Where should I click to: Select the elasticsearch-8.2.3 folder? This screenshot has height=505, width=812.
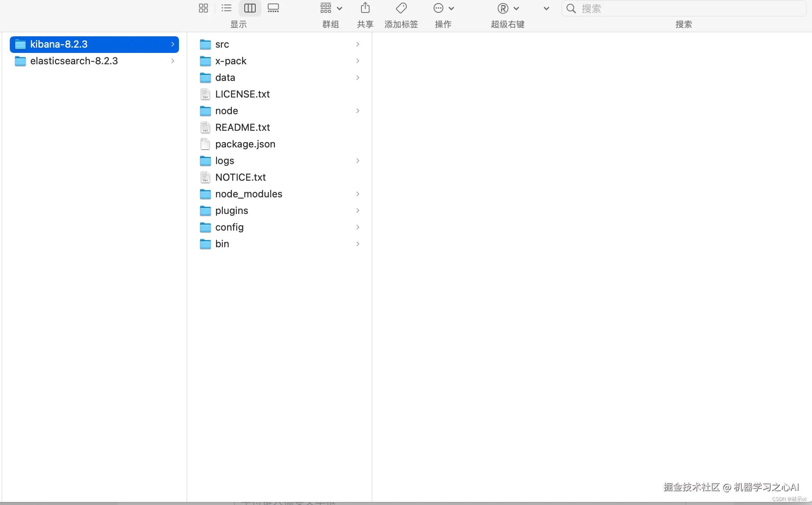[x=74, y=61]
